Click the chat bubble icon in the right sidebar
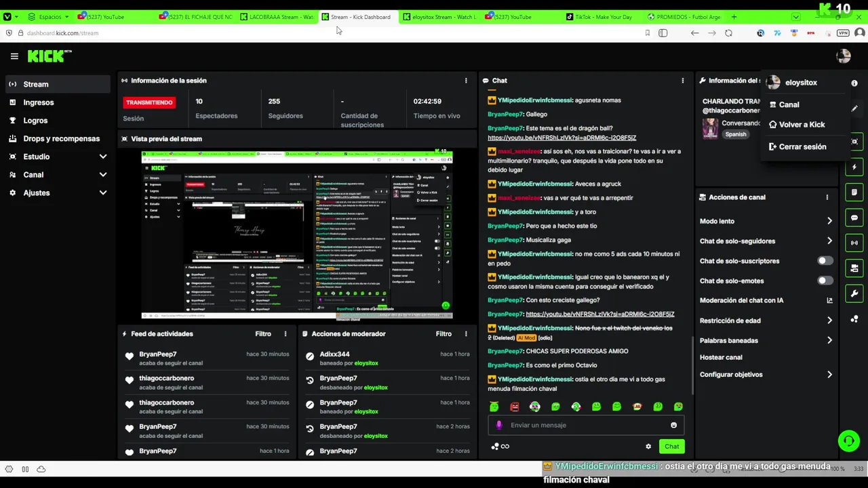Viewport: 868px width, 488px height. tap(854, 218)
